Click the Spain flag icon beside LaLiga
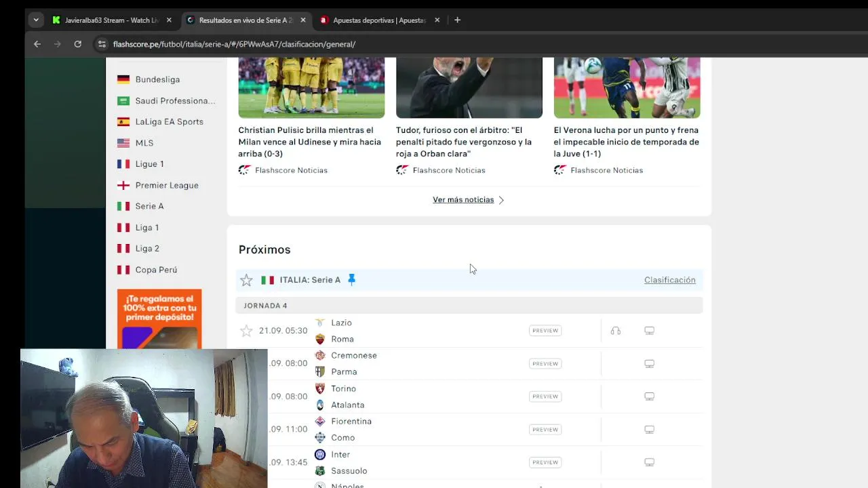The height and width of the screenshot is (488, 868). click(123, 122)
